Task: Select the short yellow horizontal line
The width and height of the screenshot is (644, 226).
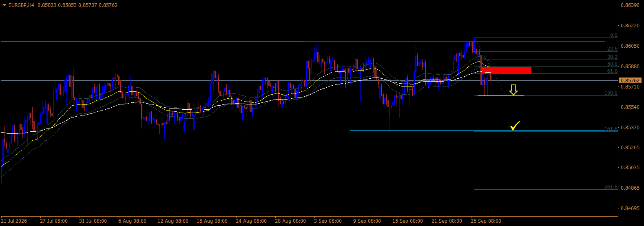Action: point(500,96)
